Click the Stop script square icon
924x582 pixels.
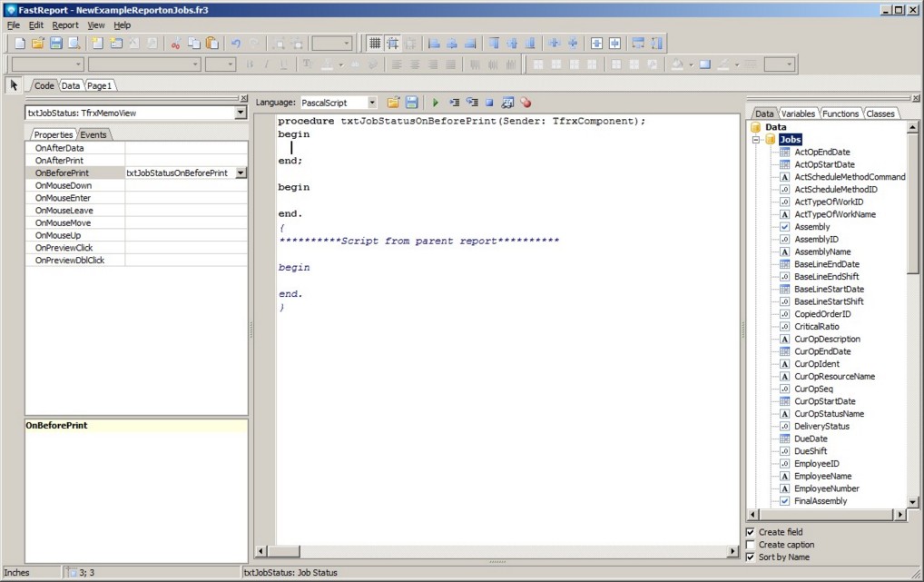coord(489,103)
